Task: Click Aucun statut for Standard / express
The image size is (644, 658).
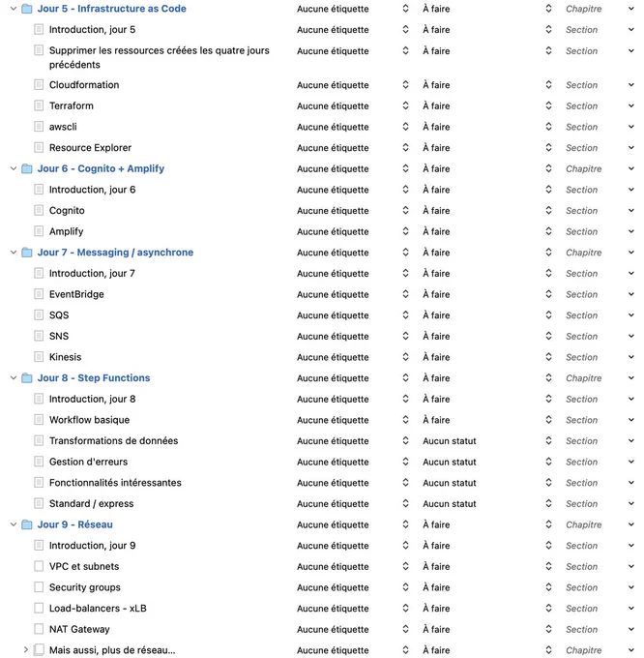Action: (449, 503)
